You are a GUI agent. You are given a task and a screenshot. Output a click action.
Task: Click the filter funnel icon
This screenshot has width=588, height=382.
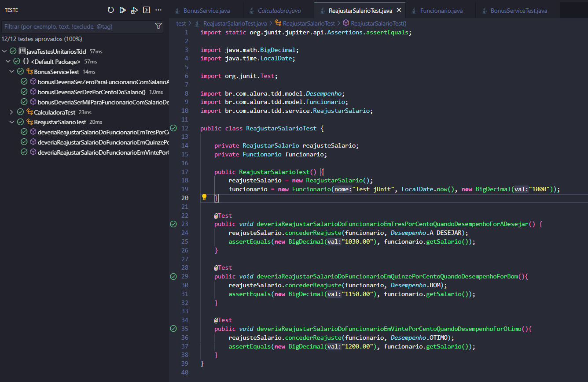158,26
